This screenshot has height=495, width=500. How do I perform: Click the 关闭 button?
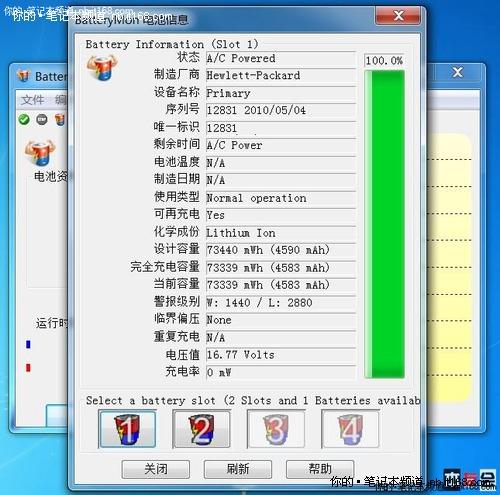coord(156,469)
